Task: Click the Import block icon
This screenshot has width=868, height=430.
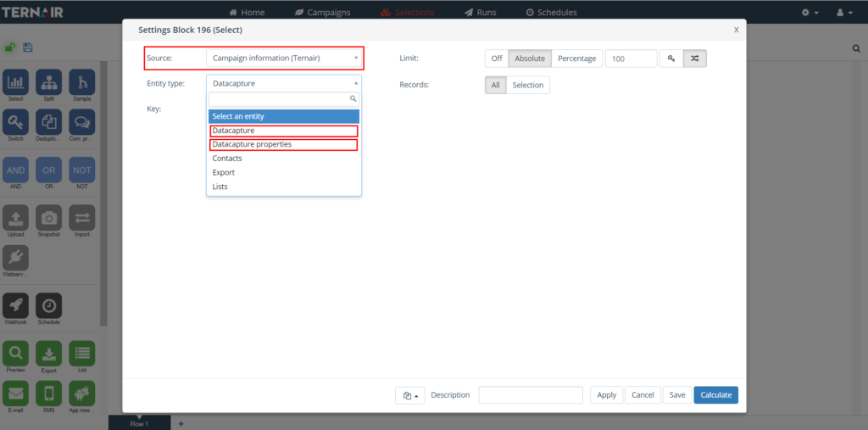Action: 82,218
